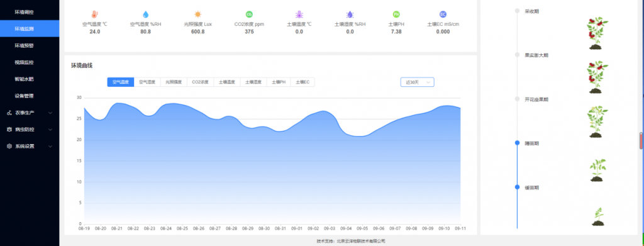Image resolution: width=644 pixels, height=246 pixels.
Task: Click the air temperature thermometer icon
Action: (95, 14)
